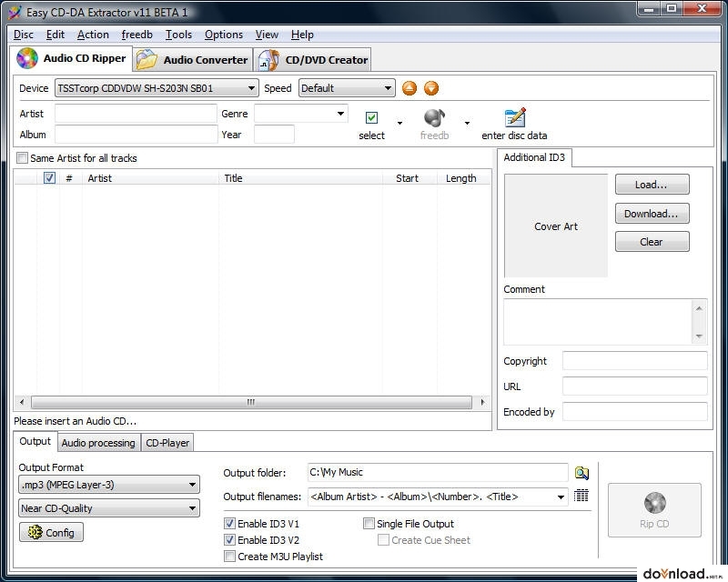The width and height of the screenshot is (728, 582).
Task: Open the Disc menu
Action: click(x=24, y=35)
